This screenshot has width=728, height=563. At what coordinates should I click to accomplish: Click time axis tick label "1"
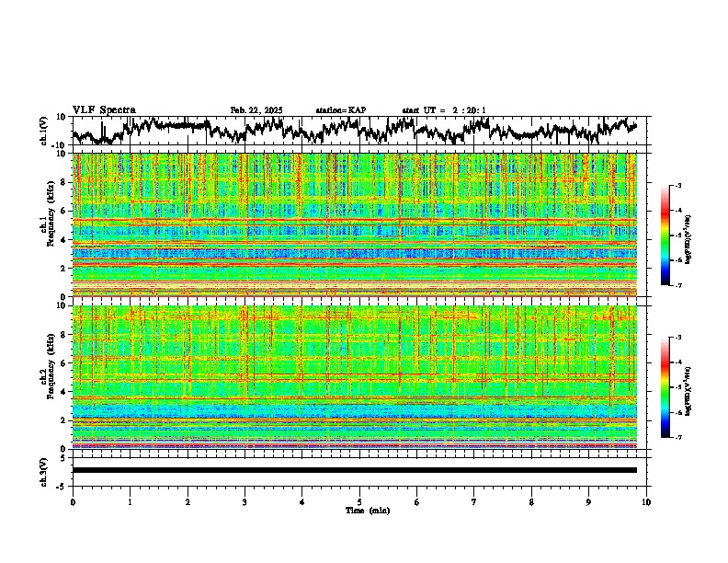point(130,502)
